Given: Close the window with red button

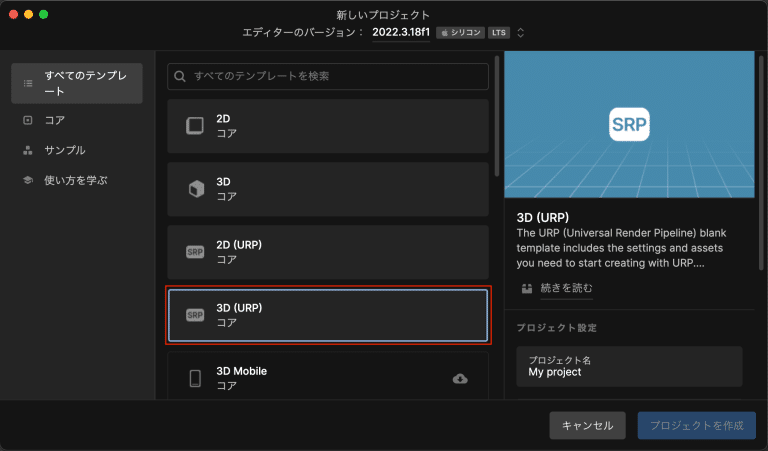Looking at the screenshot, I should [x=14, y=14].
